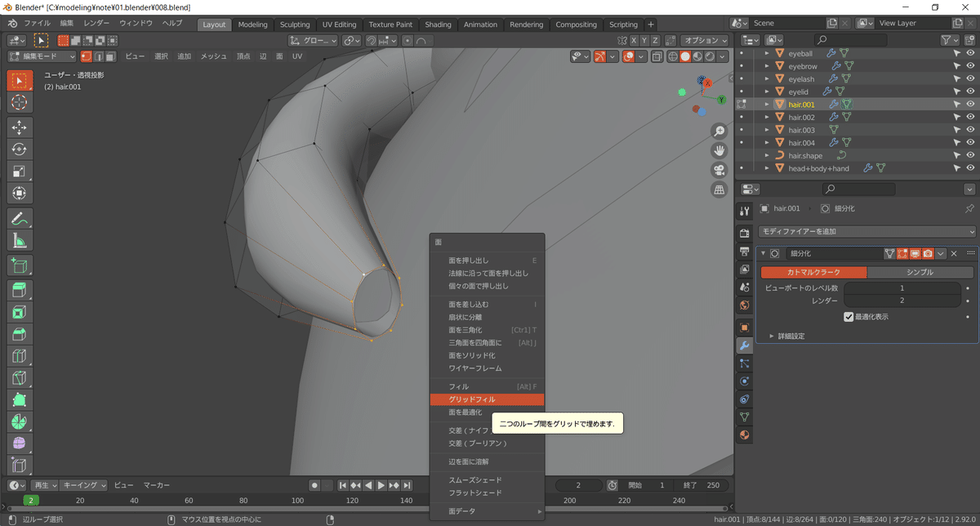Choose 面を差し込む from face menu
This screenshot has width=980, height=526.
[x=487, y=304]
